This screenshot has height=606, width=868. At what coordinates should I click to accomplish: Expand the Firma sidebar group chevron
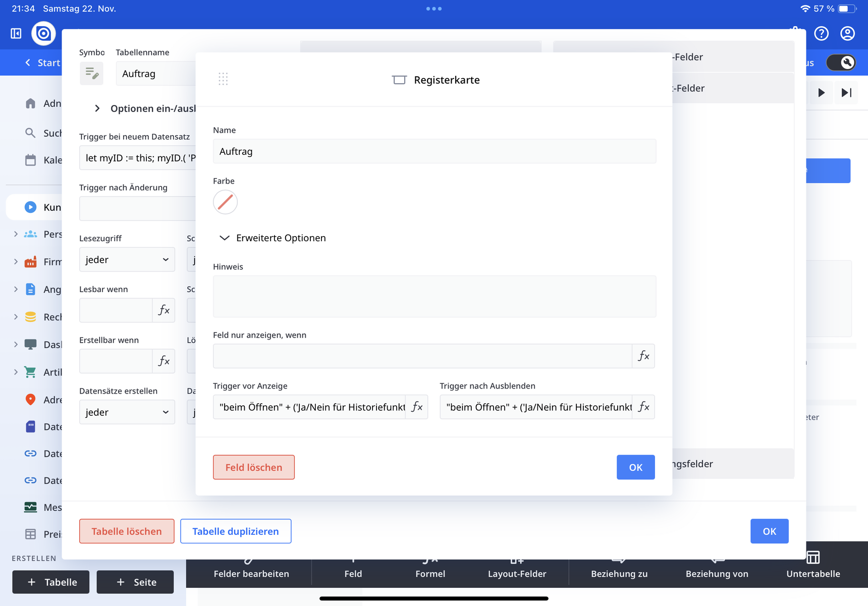coord(16,261)
